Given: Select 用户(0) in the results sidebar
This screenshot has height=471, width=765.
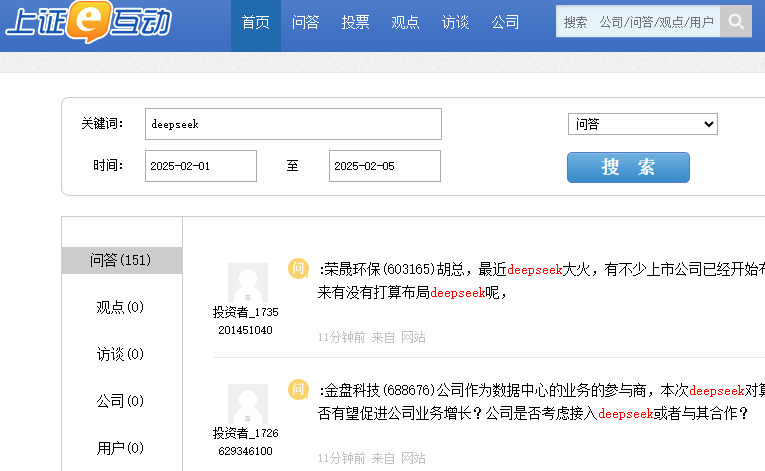Looking at the screenshot, I should pyautogui.click(x=121, y=447).
